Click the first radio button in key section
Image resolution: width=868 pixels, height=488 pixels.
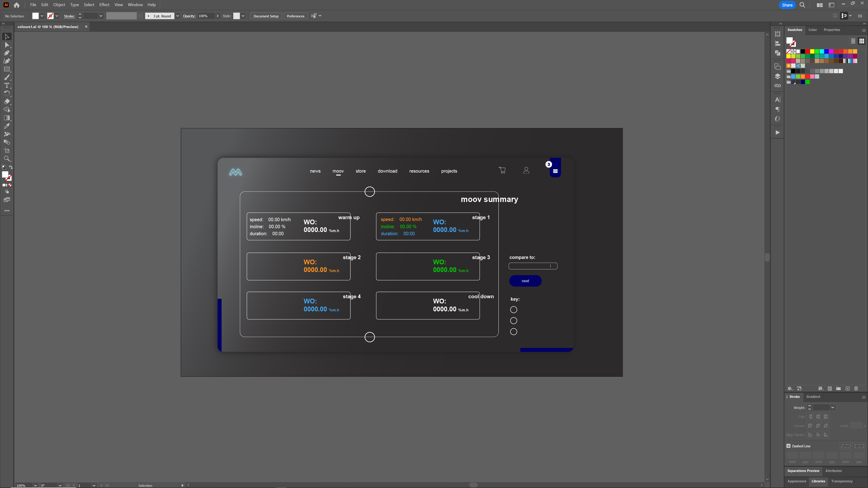pos(514,309)
